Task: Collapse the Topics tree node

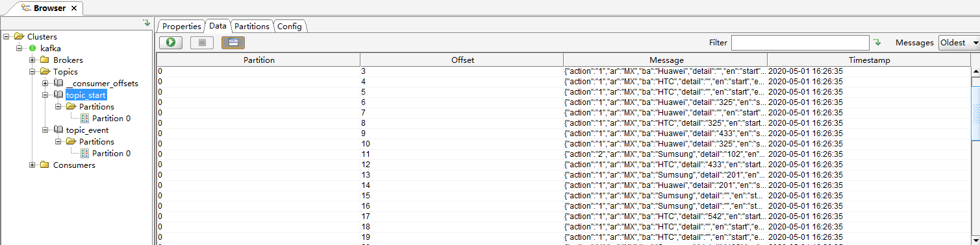Action: coord(32,72)
